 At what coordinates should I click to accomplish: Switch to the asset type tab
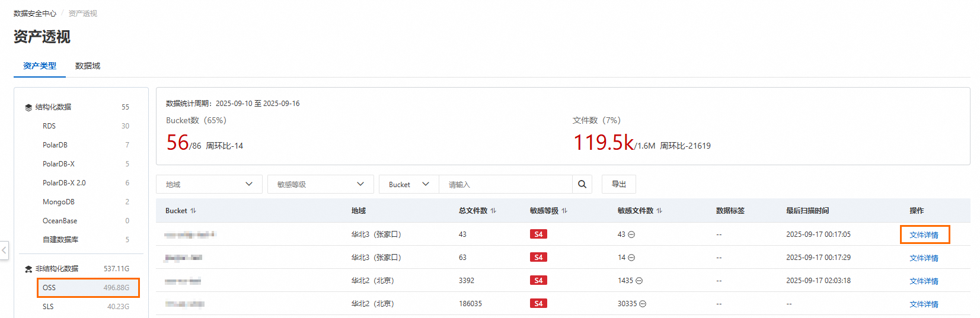point(40,66)
